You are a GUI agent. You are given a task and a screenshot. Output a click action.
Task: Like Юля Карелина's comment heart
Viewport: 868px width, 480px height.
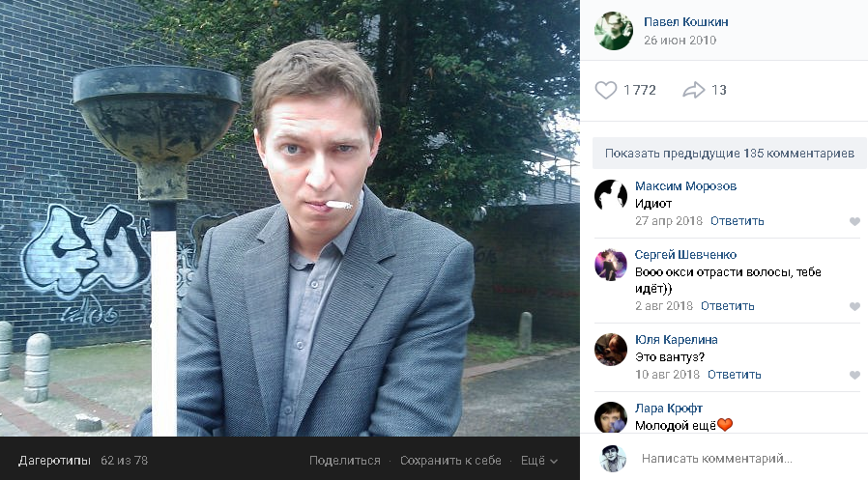point(854,375)
